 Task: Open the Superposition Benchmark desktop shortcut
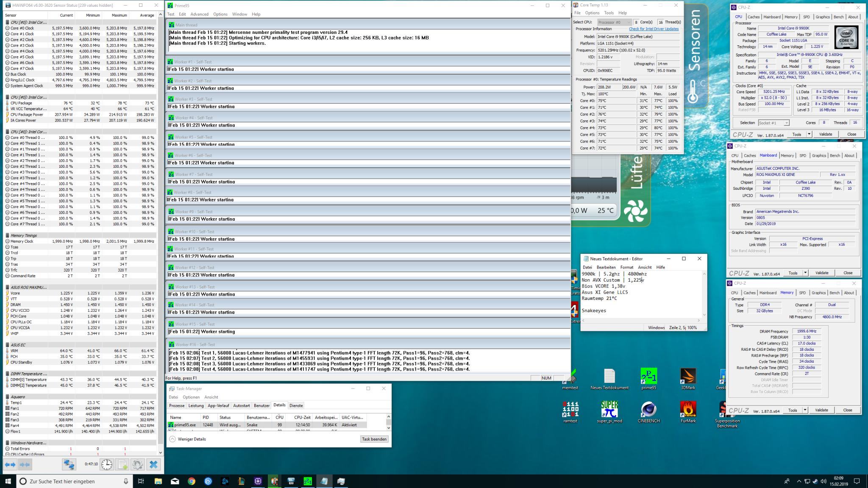(x=727, y=414)
